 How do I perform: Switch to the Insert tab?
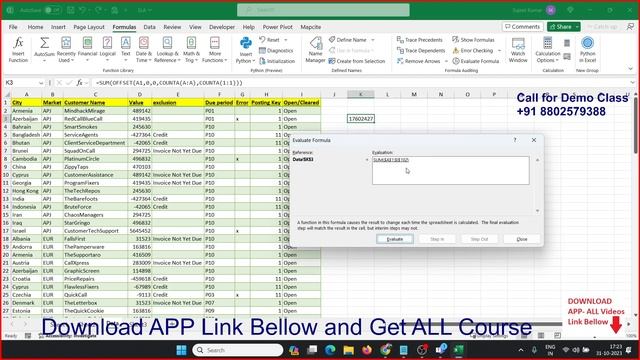pyautogui.click(x=58, y=27)
